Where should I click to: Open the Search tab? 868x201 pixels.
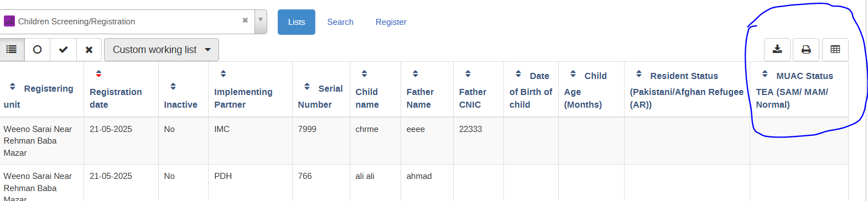[x=340, y=22]
